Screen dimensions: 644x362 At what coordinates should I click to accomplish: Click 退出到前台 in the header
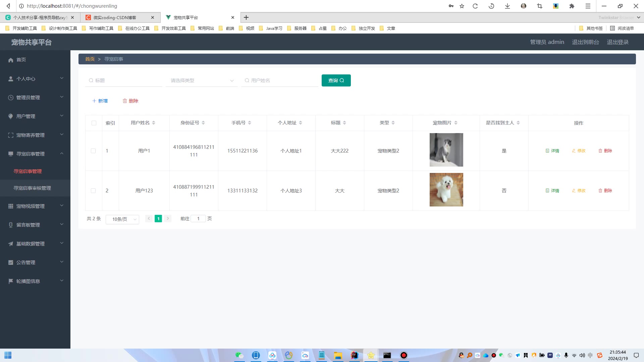[x=585, y=42]
